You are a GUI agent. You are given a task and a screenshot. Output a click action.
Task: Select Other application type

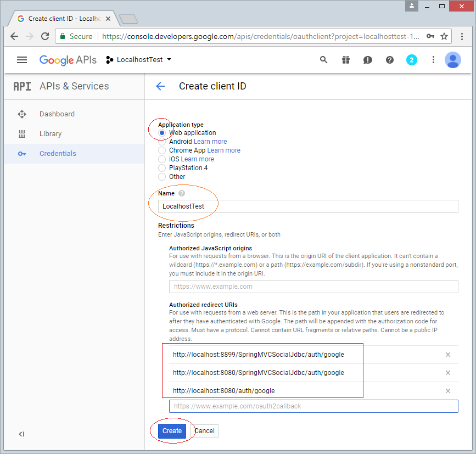[x=162, y=177]
